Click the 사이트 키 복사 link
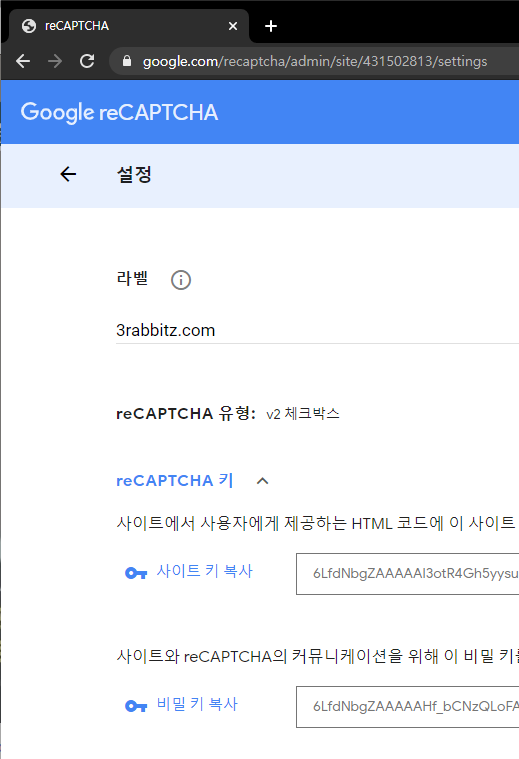The width and height of the screenshot is (519, 759). (204, 571)
